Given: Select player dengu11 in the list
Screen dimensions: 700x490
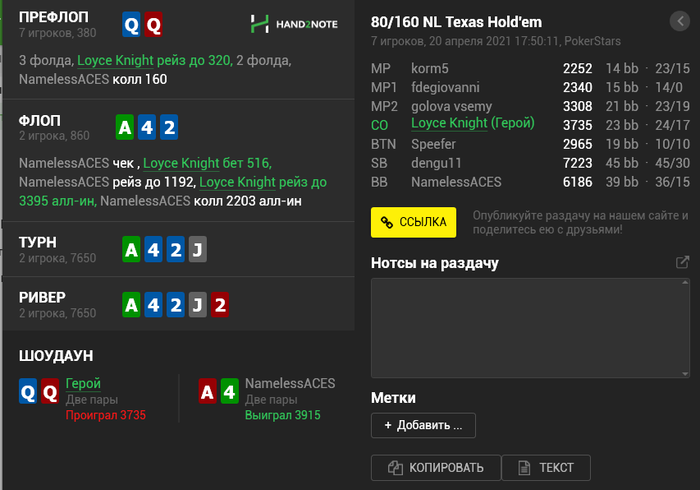Looking at the screenshot, I should (436, 163).
